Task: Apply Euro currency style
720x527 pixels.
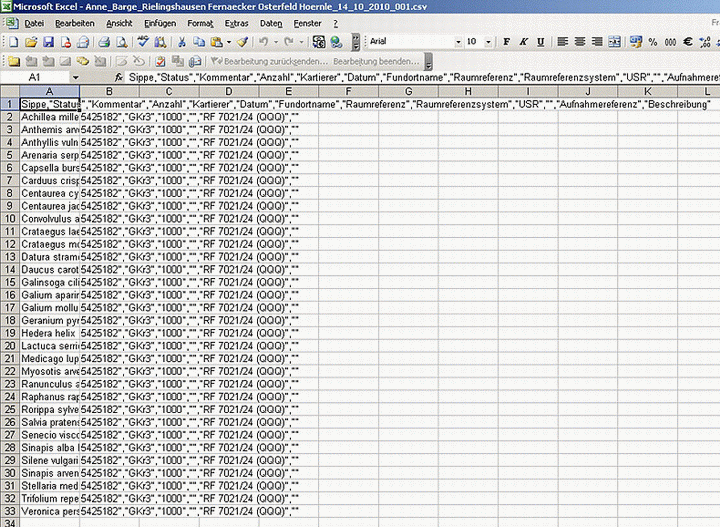Action: point(688,42)
